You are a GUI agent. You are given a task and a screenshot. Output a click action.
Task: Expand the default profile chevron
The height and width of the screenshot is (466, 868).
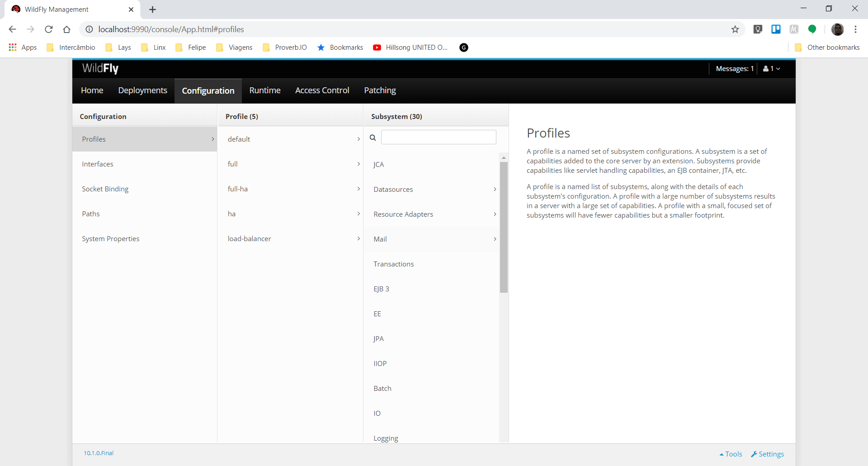(x=359, y=139)
